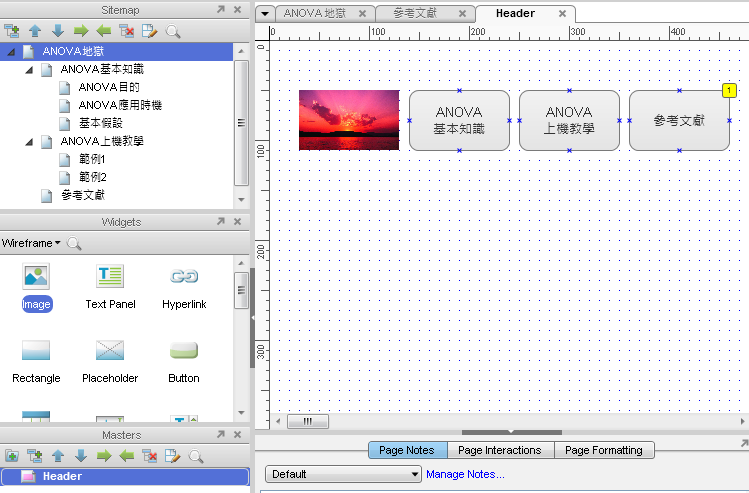This screenshot has width=749, height=493.
Task: Click the Manage Notes link
Action: pos(465,474)
